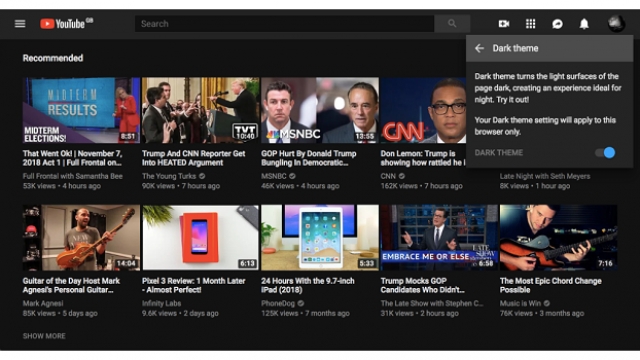The width and height of the screenshot is (640, 360).
Task: Visit Late Night with Seth Meyers channel
Action: coord(545,176)
